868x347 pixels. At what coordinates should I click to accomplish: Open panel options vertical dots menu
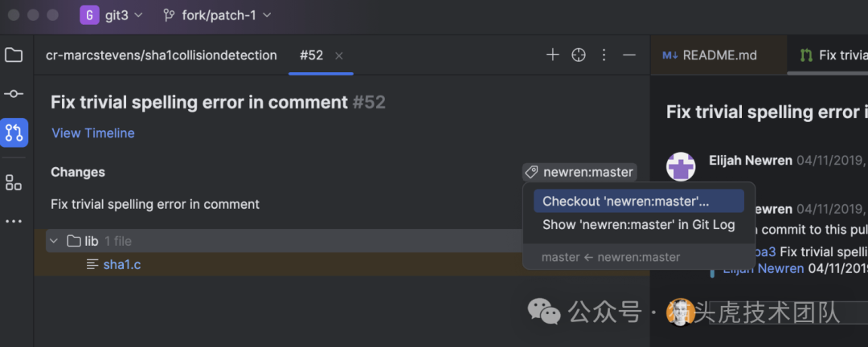604,55
